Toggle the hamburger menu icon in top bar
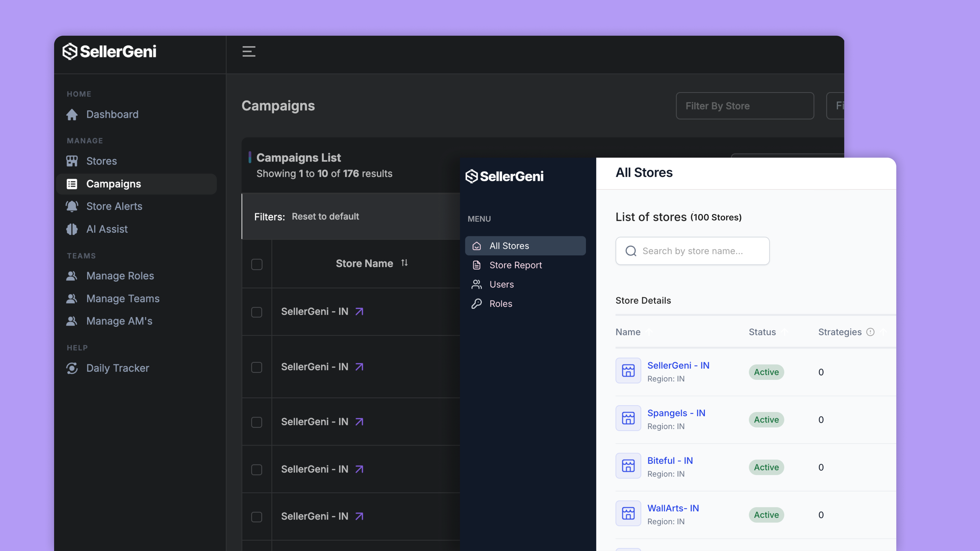This screenshot has height=551, width=980. point(249,51)
